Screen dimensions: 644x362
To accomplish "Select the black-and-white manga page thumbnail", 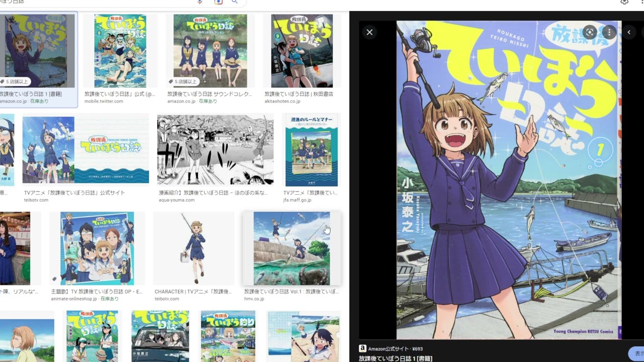I will coord(215,150).
